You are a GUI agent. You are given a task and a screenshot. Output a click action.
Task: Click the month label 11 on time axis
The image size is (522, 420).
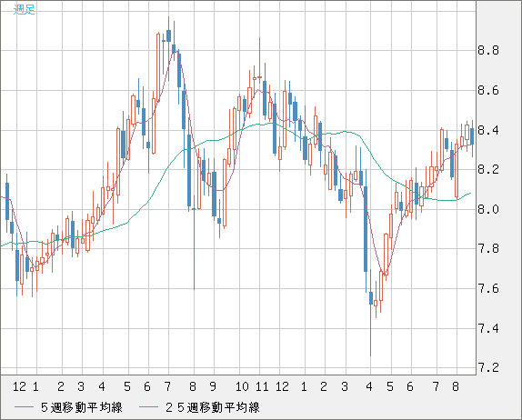262,386
